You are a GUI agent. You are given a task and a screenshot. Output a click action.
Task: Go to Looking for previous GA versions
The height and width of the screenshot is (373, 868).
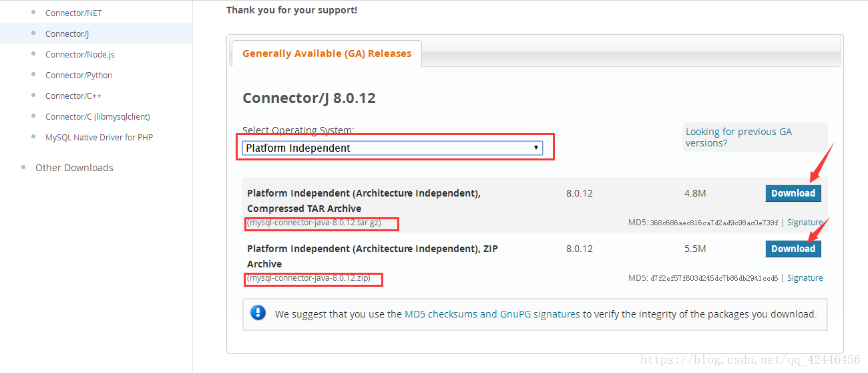[x=738, y=137]
